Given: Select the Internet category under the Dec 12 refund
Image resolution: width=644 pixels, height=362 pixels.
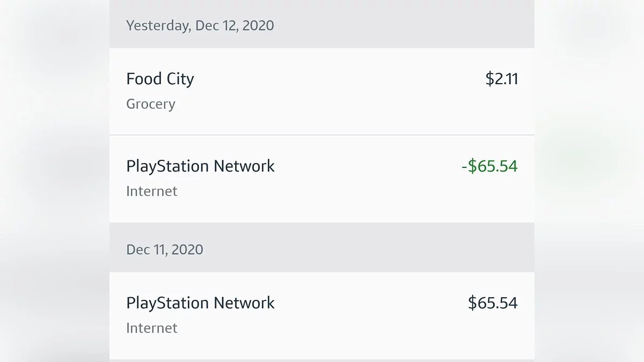Looking at the screenshot, I should pos(152,191).
